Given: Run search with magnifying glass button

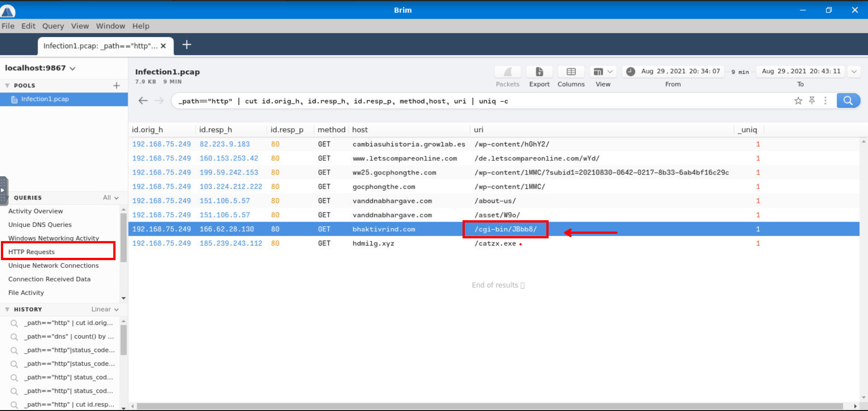Looking at the screenshot, I should pos(848,101).
